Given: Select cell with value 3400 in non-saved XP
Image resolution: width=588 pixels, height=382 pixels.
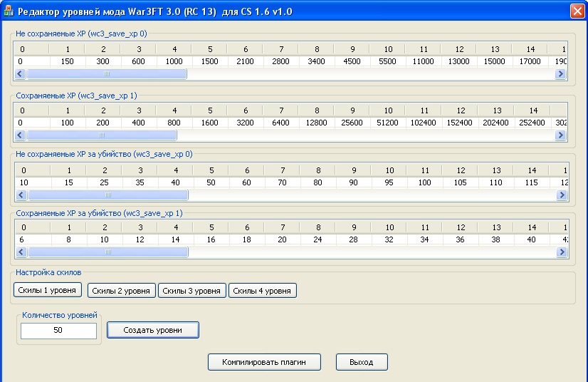Looking at the screenshot, I should [x=317, y=61].
